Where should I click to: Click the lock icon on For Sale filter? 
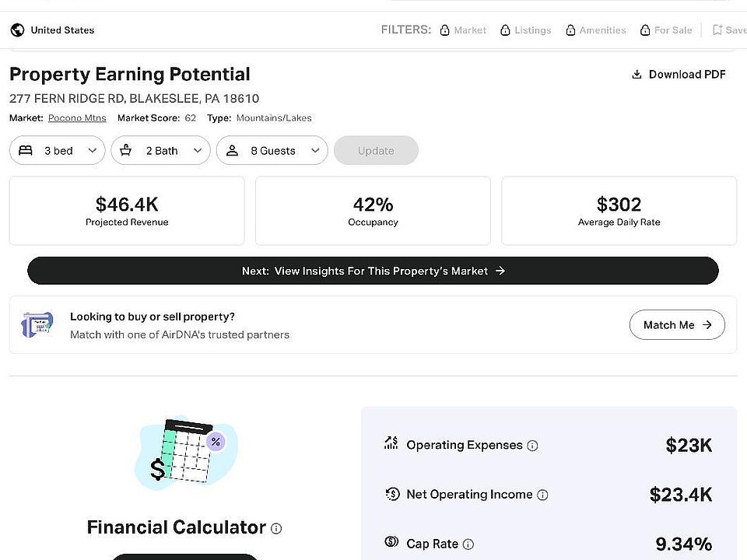645,30
